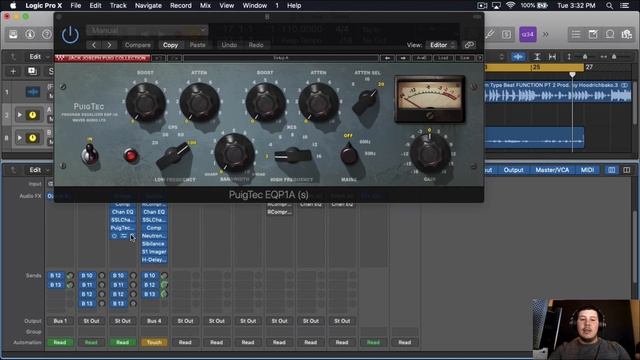
Task: Click the Copy button in plugin header
Action: click(x=170, y=45)
